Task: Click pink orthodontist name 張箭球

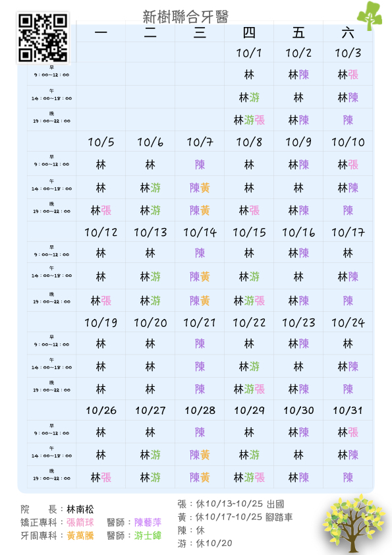Action: click(x=80, y=523)
